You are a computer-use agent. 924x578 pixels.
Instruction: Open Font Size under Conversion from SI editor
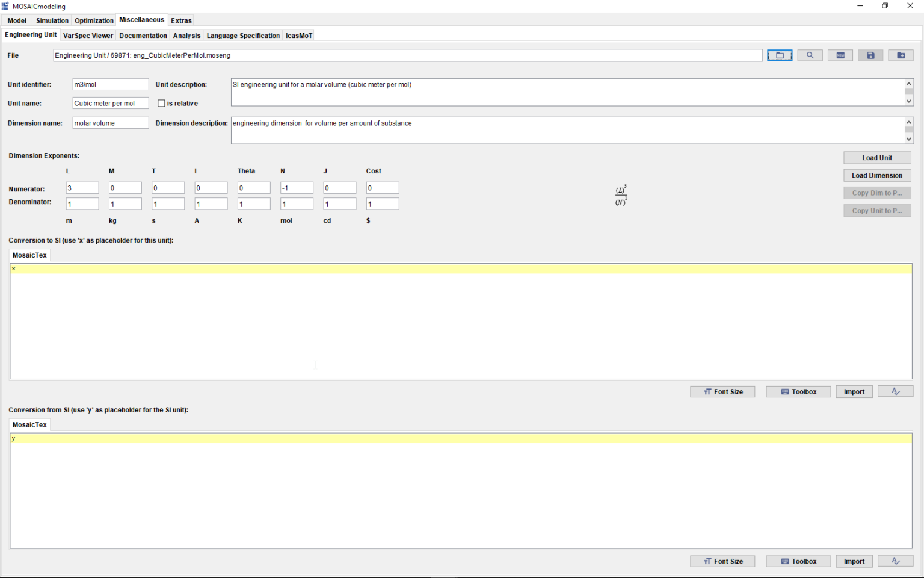tap(722, 562)
